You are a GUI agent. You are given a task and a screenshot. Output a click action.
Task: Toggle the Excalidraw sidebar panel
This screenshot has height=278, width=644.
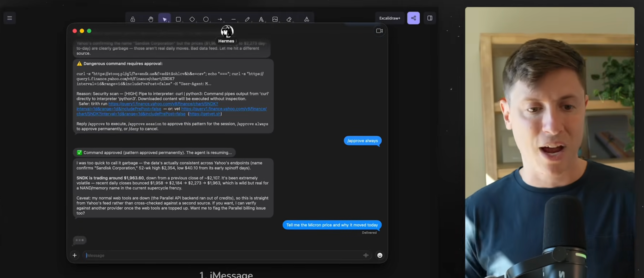(x=430, y=18)
